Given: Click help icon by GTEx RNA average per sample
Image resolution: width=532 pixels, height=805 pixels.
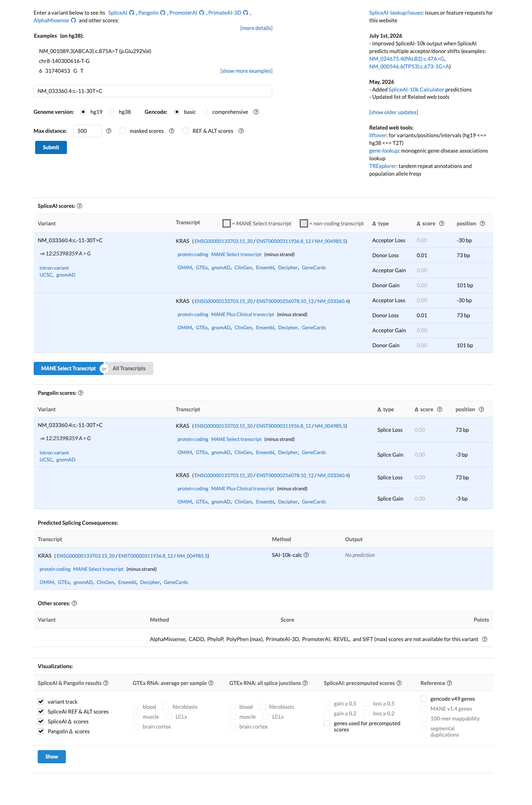Looking at the screenshot, I should coord(211,683).
